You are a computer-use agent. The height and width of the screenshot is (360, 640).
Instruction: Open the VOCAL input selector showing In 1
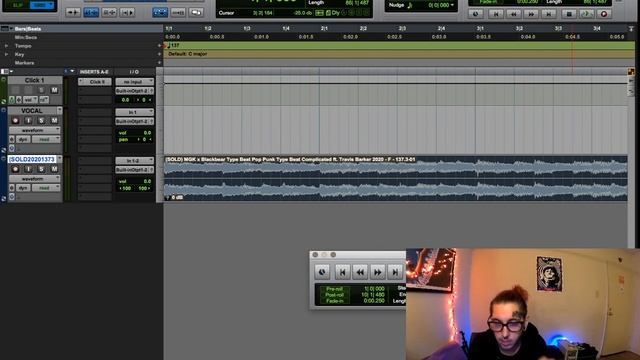point(134,112)
